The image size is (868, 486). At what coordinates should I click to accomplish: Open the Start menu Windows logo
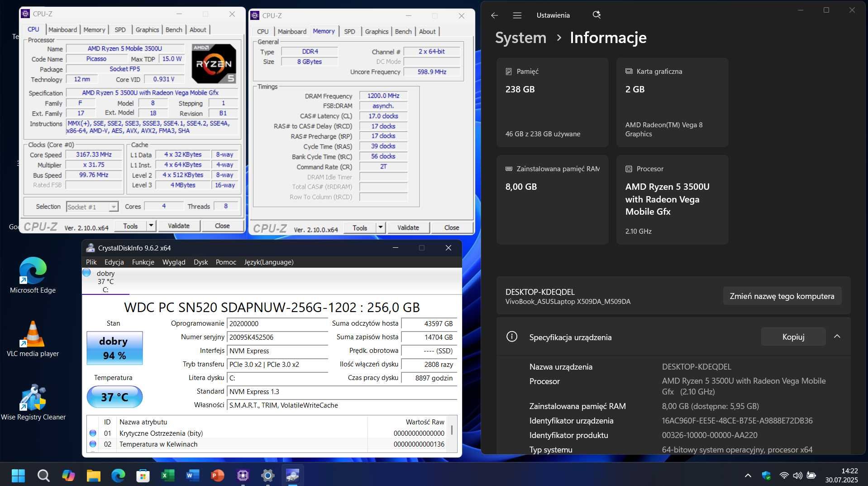point(18,475)
